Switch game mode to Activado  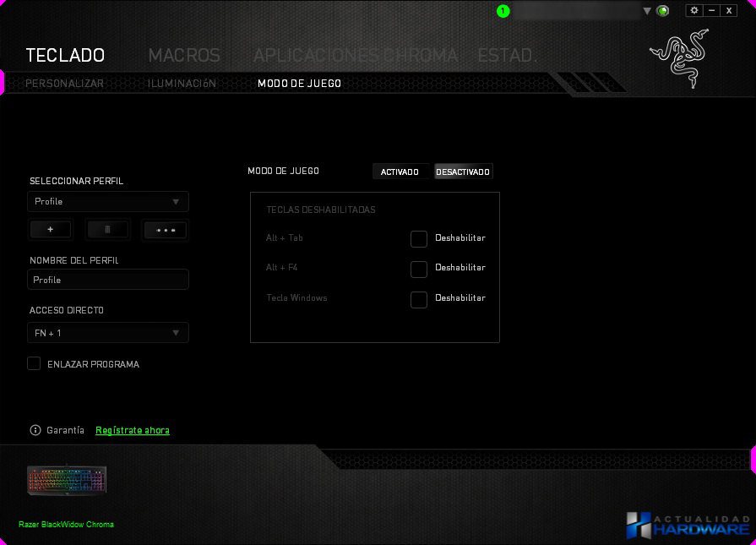[x=400, y=172]
